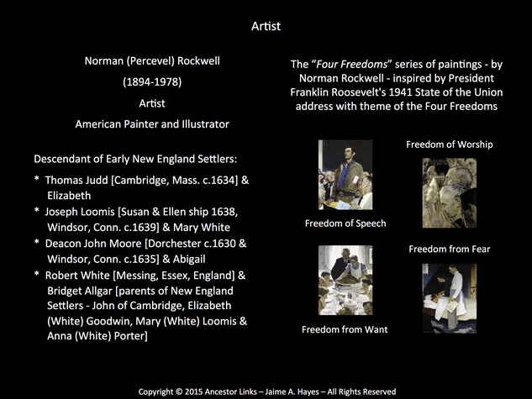The height and width of the screenshot is (399, 532).
Task: Click 'Bridget Allgar [parents of New England' line
Action: pos(140,291)
